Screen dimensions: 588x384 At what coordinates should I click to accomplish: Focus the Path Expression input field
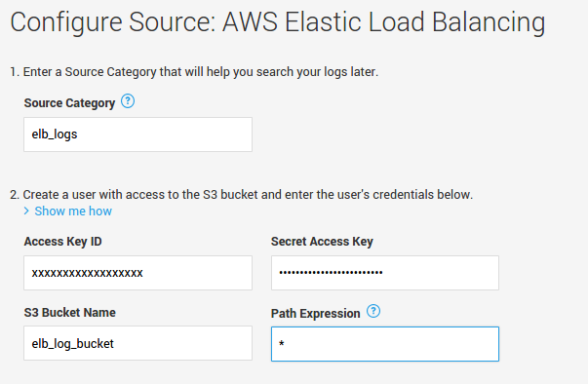pos(385,344)
